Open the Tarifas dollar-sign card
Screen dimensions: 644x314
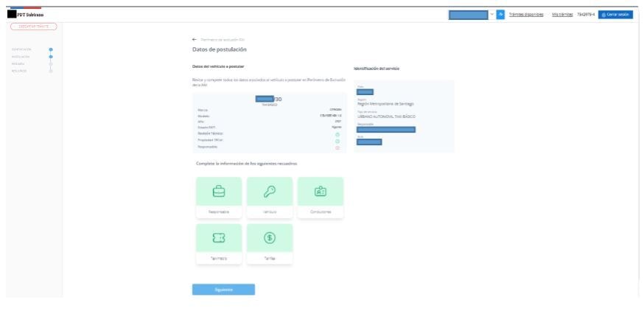click(270, 244)
